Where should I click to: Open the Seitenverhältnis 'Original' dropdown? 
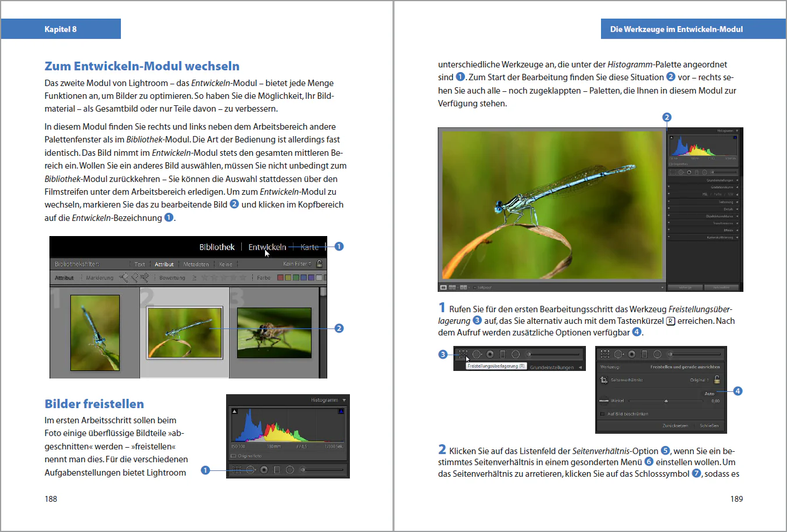[699, 380]
